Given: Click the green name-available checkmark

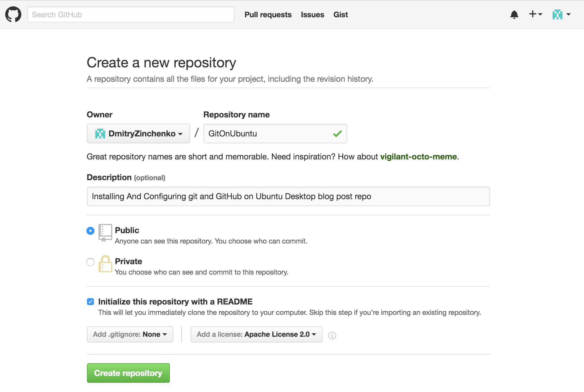Looking at the screenshot, I should point(337,134).
